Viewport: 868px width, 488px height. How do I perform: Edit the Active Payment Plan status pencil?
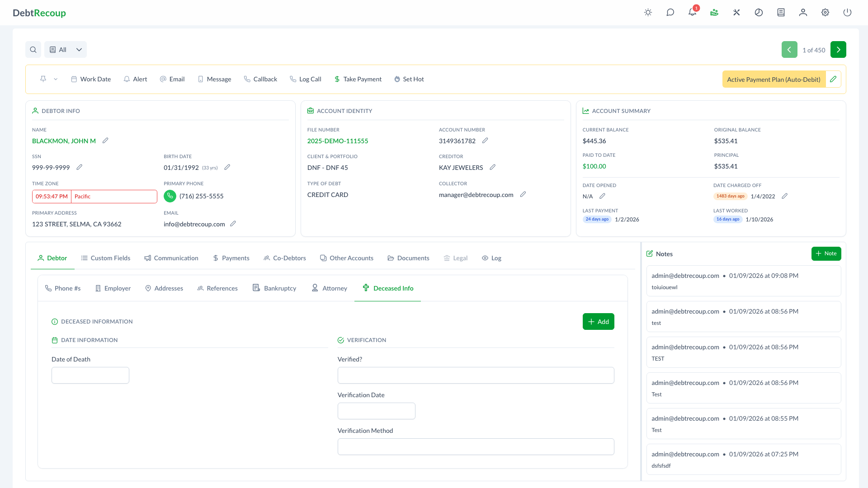point(833,79)
